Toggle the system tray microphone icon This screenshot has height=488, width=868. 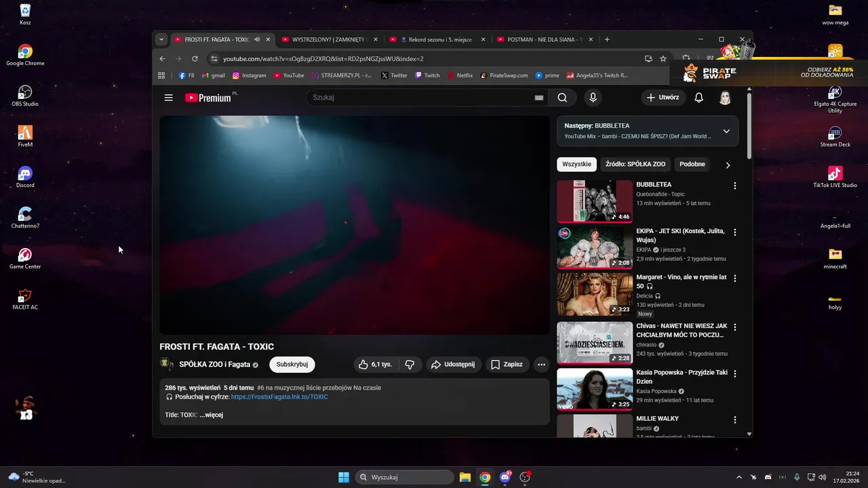[797, 477]
